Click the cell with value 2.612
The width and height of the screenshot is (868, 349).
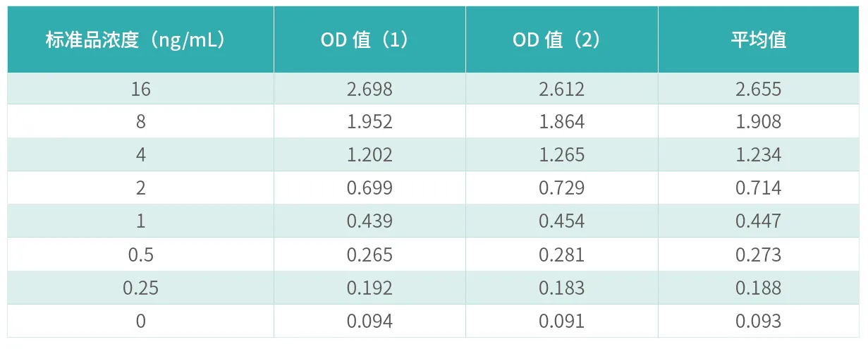pyautogui.click(x=562, y=90)
